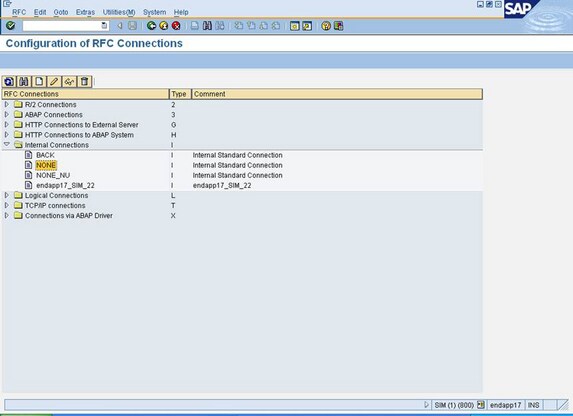Expand the Logical Connections node

(x=7, y=195)
